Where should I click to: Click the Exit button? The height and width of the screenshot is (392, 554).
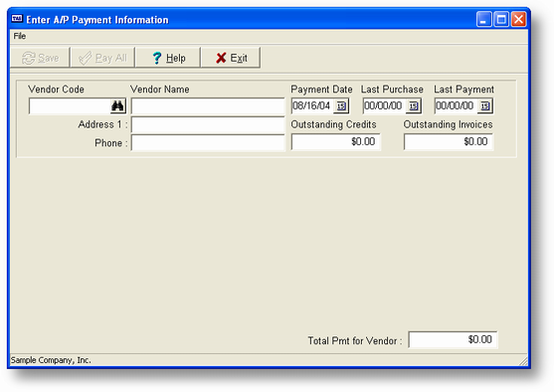(x=231, y=58)
